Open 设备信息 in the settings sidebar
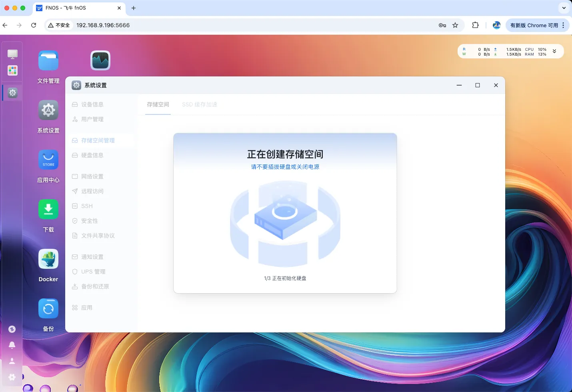This screenshot has height=392, width=572. click(x=92, y=104)
